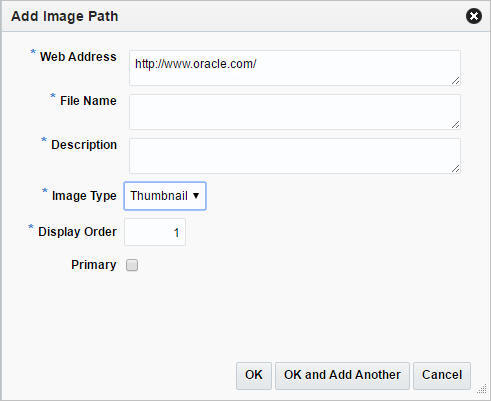This screenshot has width=491, height=401.
Task: Focus the File Name text area
Action: click(295, 112)
